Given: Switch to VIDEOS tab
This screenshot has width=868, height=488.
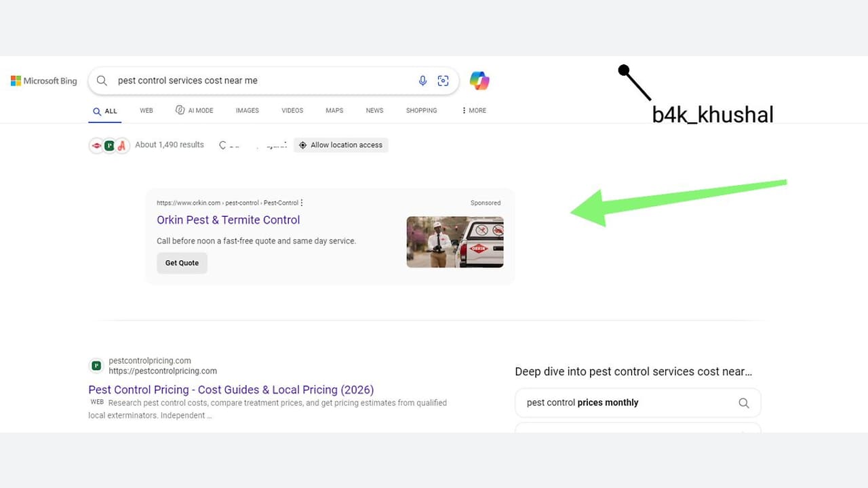Looking at the screenshot, I should click(x=292, y=110).
